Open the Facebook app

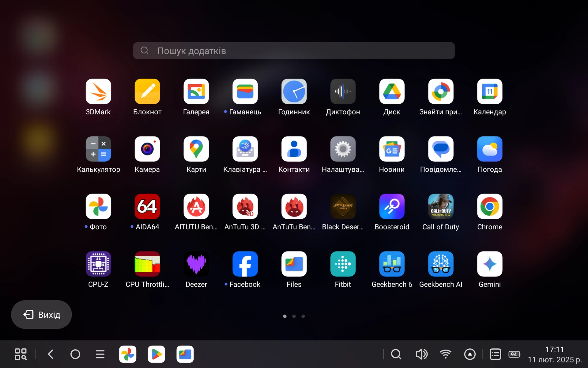245,264
